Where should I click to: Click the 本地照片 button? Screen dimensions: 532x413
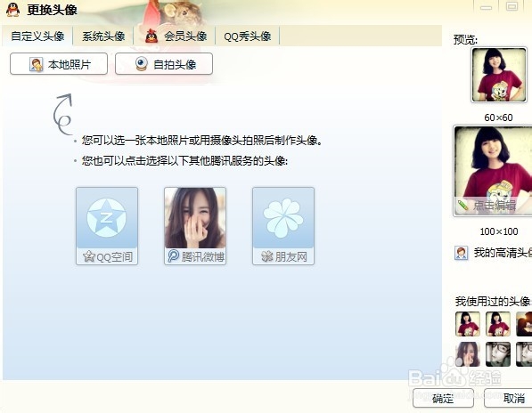[x=59, y=64]
